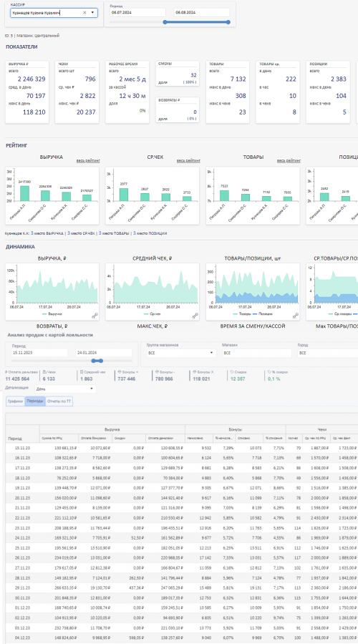This screenshot has width=358, height=644.
Task: Click link icon on Товары/Позиции chart
Action: 296,316
